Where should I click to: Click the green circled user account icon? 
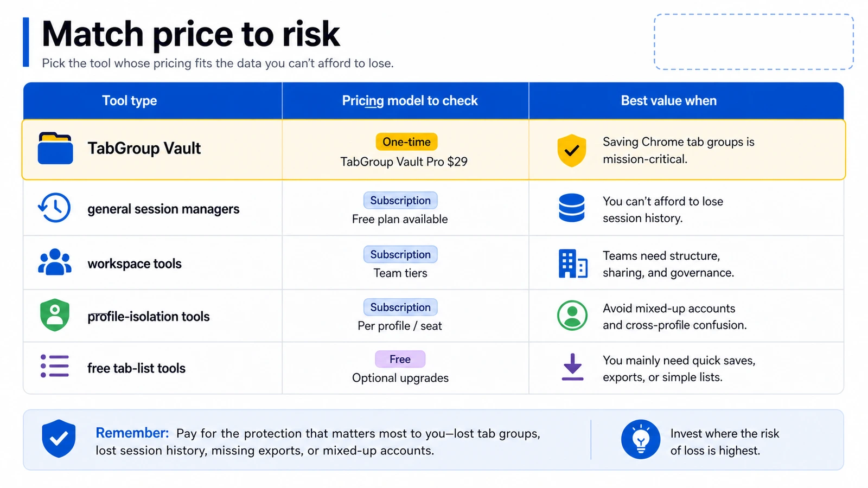pyautogui.click(x=572, y=316)
